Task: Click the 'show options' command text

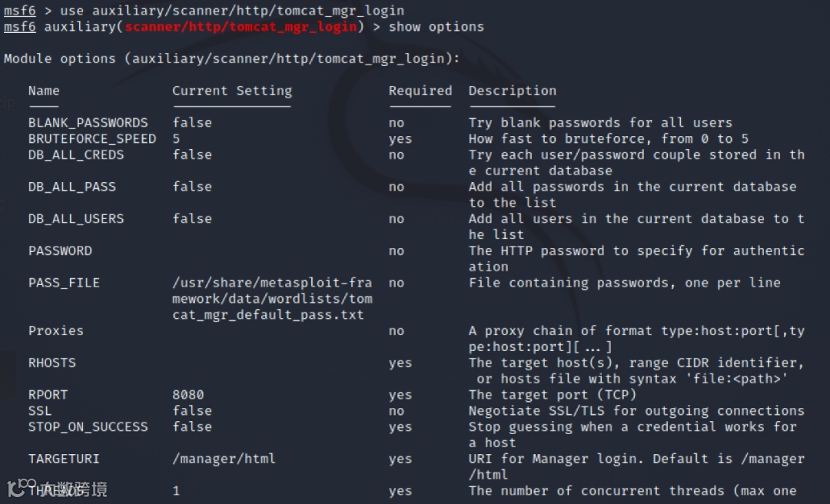Action: (x=436, y=27)
